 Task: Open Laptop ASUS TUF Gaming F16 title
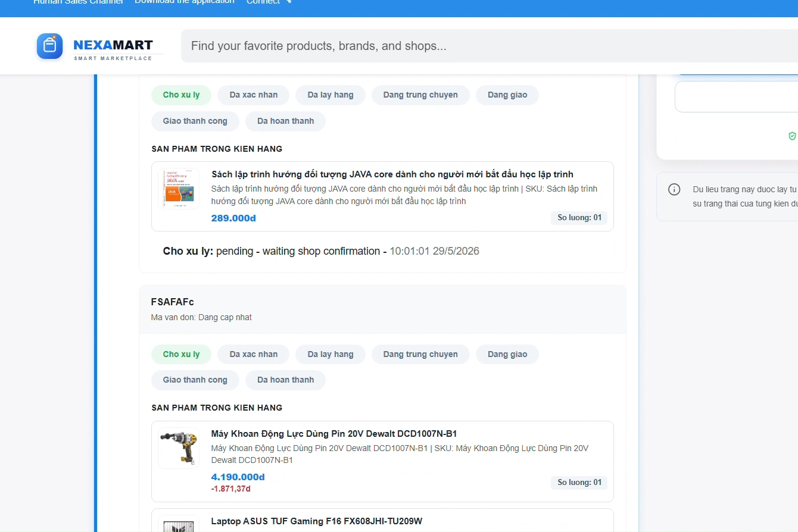point(317,521)
